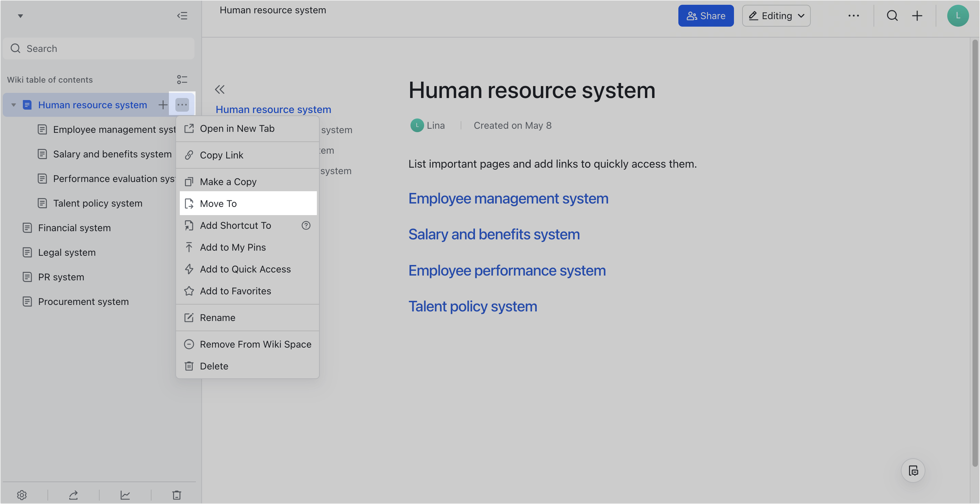The width and height of the screenshot is (980, 504).
Task: Click the PR system document icon
Action: tap(27, 277)
